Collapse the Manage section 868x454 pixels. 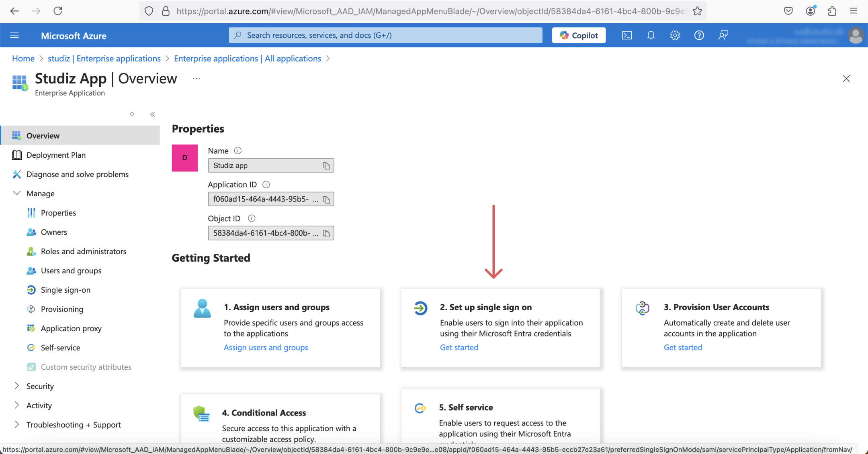17,193
